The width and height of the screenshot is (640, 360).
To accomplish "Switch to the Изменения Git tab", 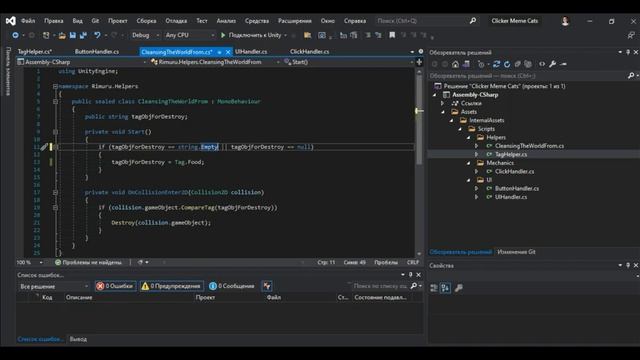I will click(516, 252).
